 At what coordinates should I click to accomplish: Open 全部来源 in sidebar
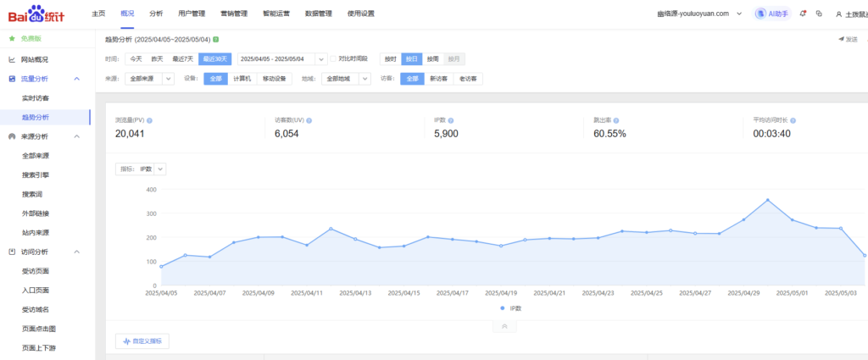(x=36, y=156)
